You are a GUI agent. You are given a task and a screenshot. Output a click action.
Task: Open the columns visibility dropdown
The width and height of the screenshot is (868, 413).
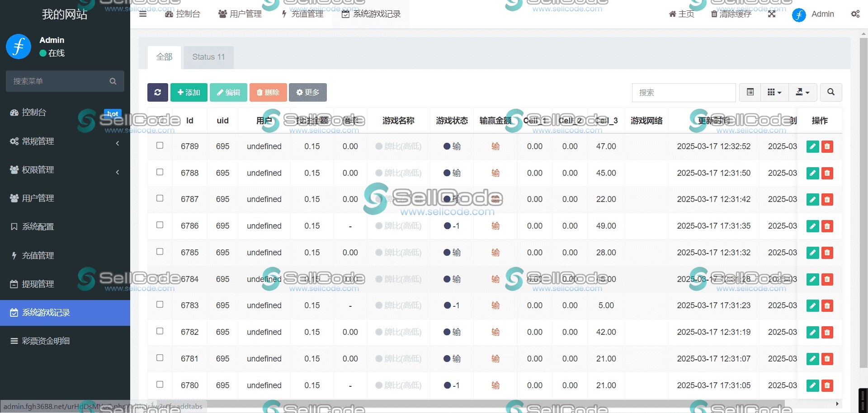coord(774,92)
